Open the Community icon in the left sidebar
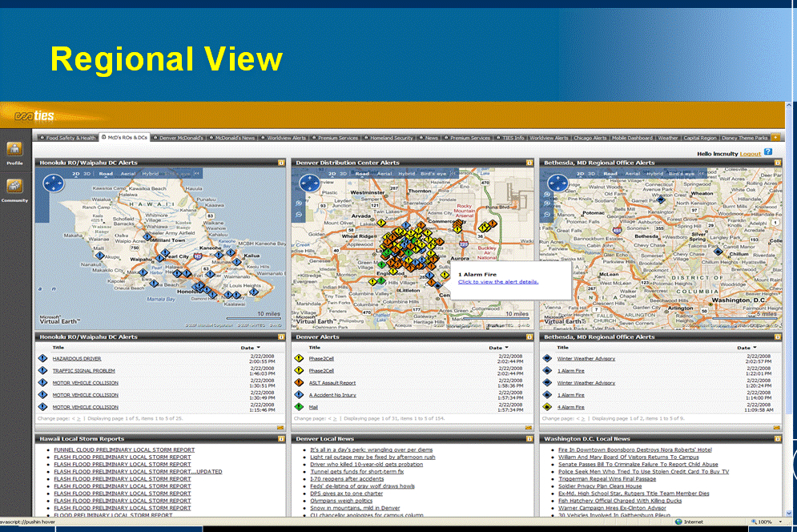The height and width of the screenshot is (532, 797). tap(14, 187)
